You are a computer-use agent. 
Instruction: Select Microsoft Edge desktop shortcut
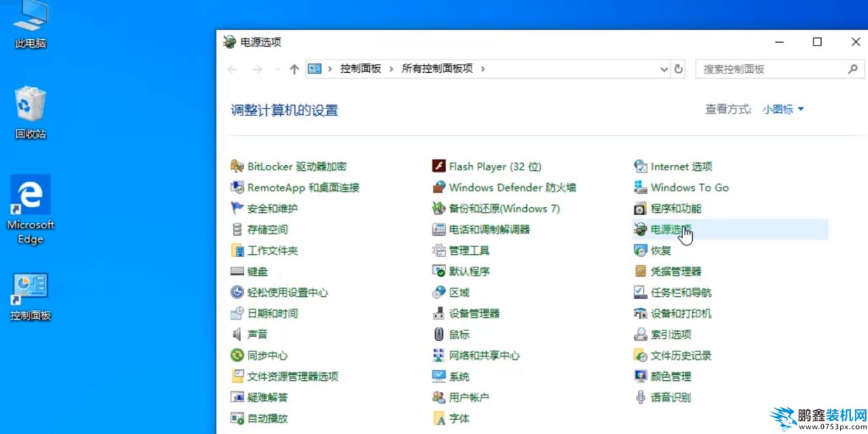(31, 210)
